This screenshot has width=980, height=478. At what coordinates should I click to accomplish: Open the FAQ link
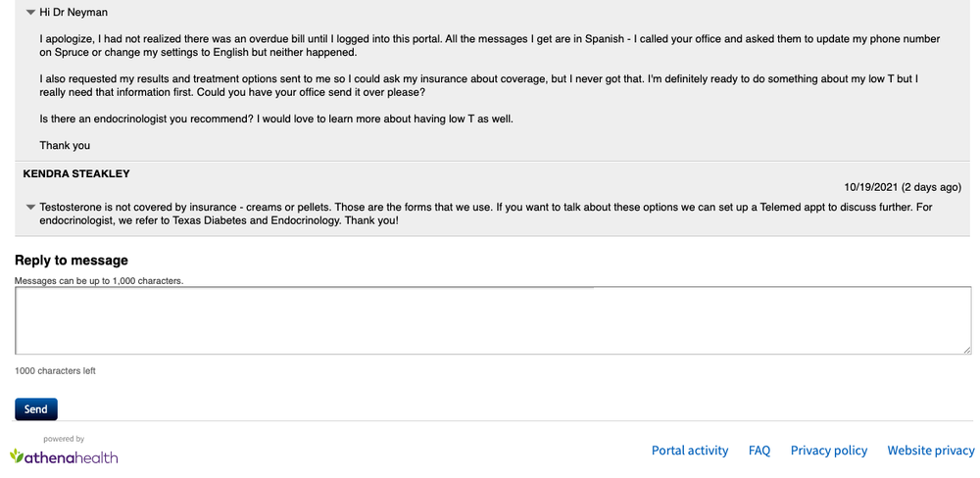pos(759,451)
